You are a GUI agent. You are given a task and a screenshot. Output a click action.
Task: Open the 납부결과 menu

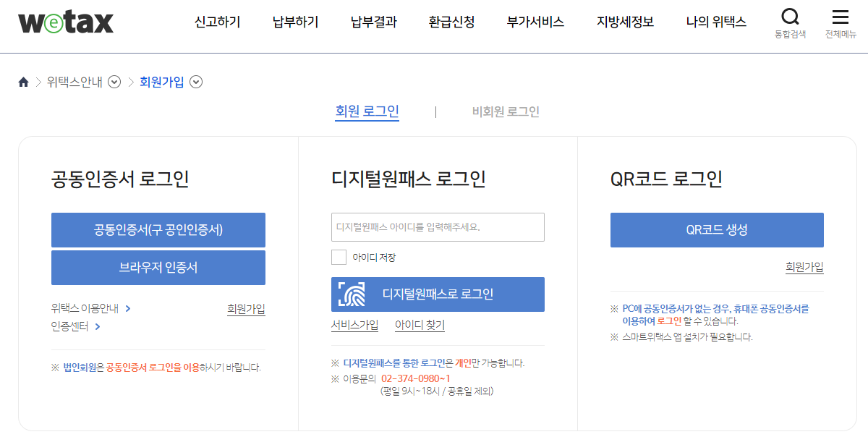(x=373, y=22)
